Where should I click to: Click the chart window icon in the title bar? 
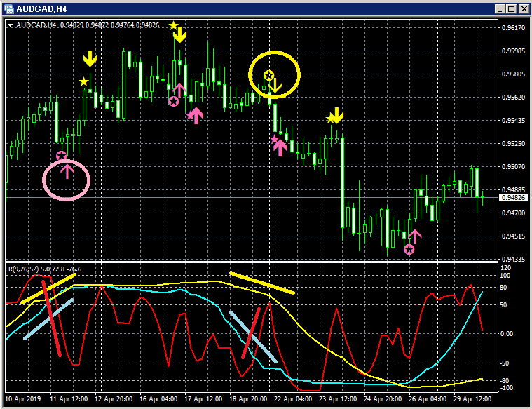[x=9, y=9]
